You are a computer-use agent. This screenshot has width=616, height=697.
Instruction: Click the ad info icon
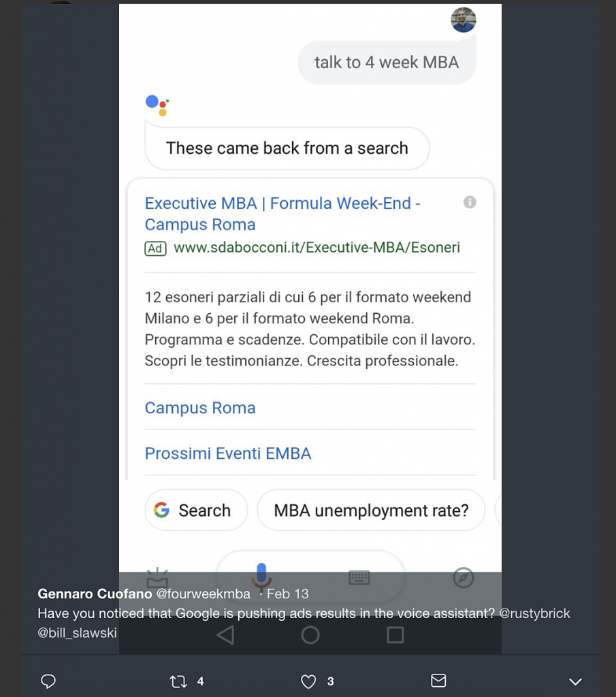pyautogui.click(x=470, y=202)
